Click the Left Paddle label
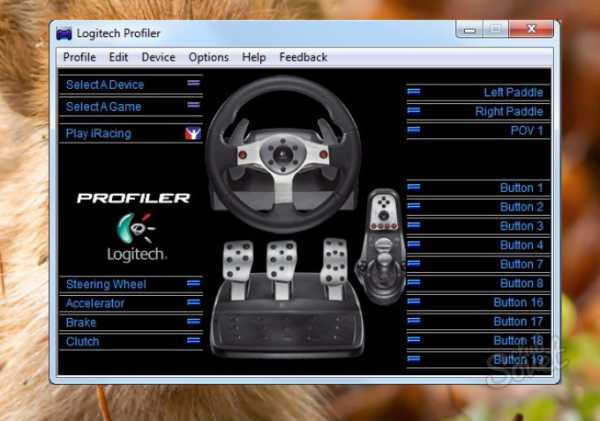600x421 pixels. point(513,93)
